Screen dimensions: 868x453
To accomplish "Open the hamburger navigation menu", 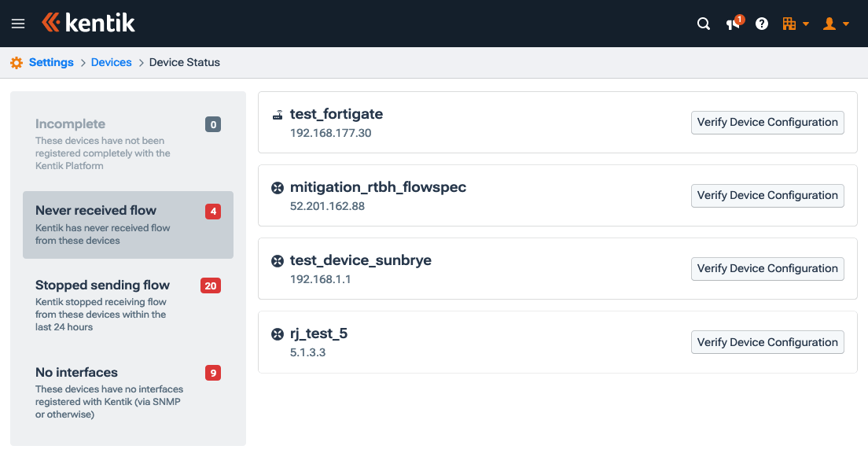I will (18, 24).
